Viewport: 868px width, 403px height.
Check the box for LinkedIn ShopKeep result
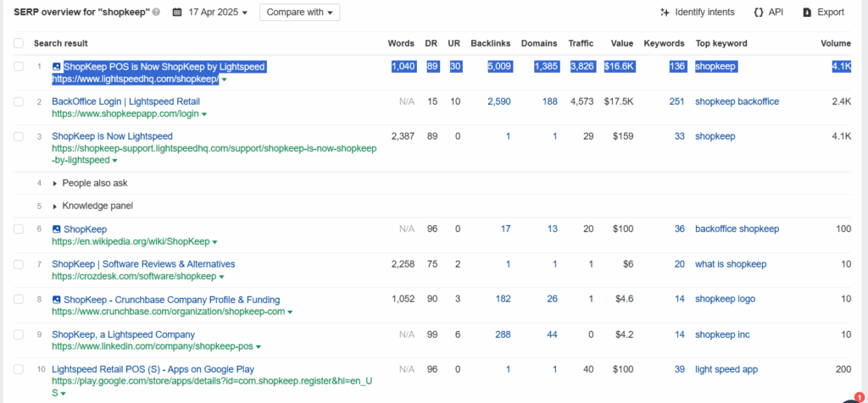(19, 334)
